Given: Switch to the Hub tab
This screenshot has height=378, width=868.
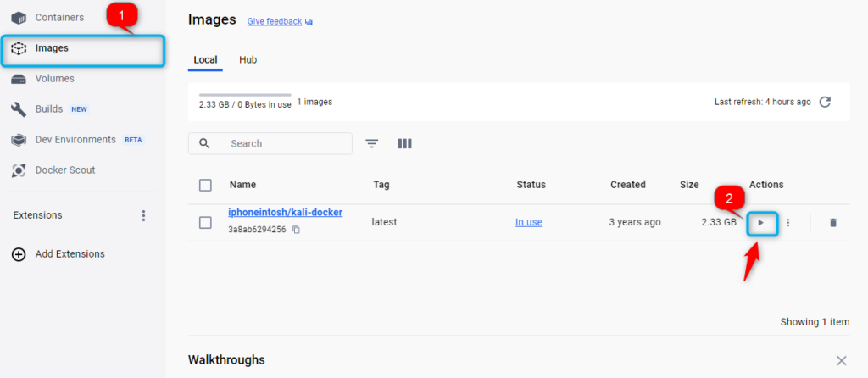Looking at the screenshot, I should coord(248,60).
